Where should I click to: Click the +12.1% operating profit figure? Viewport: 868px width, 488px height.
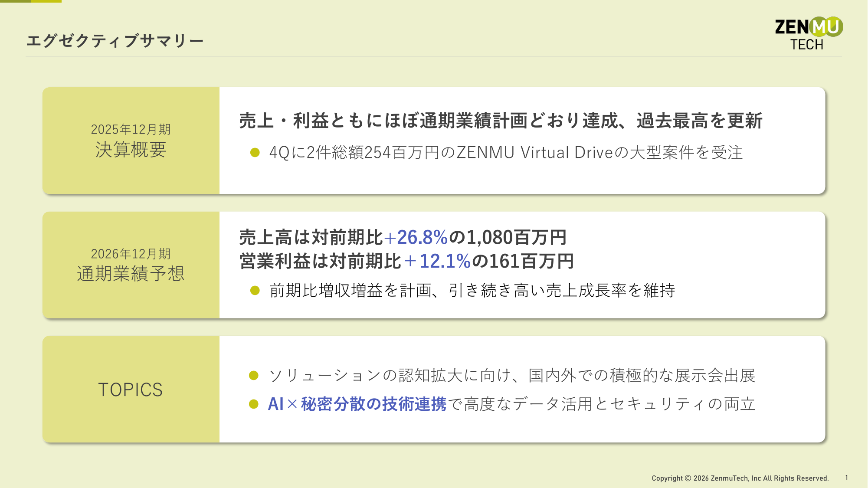pos(437,261)
